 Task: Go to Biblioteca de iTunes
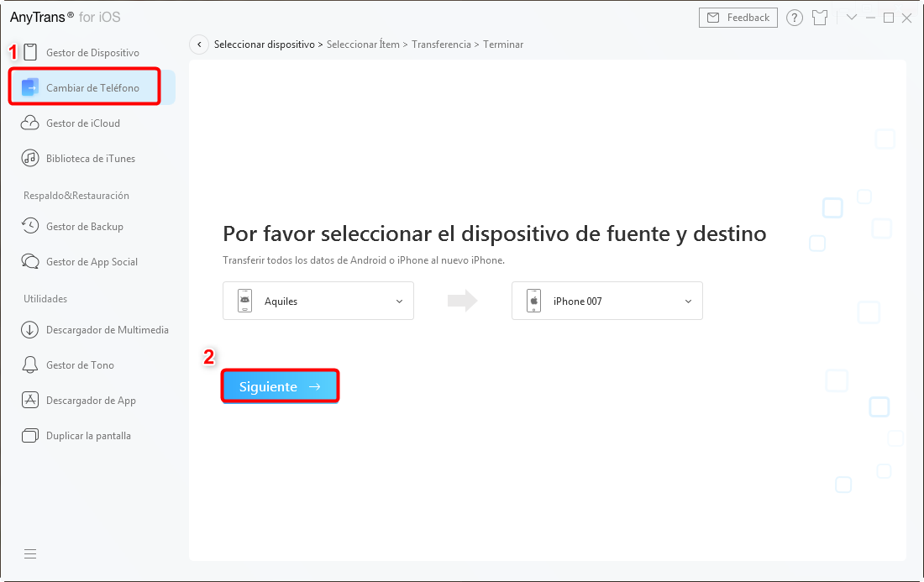(92, 159)
